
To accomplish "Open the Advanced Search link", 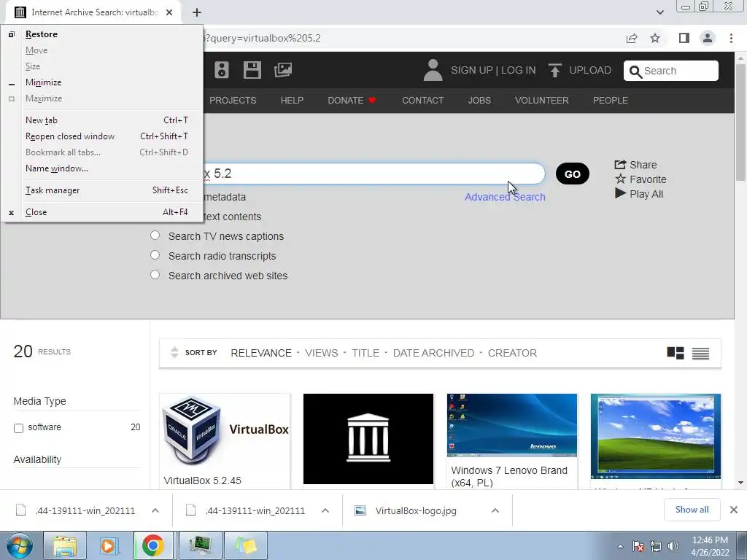I will [505, 197].
